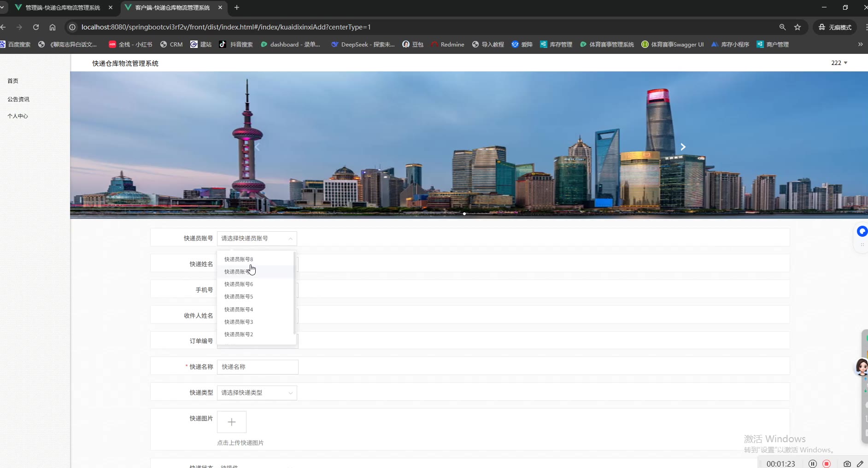Open the 222 user account menu
This screenshot has height=468, width=868.
pos(839,63)
